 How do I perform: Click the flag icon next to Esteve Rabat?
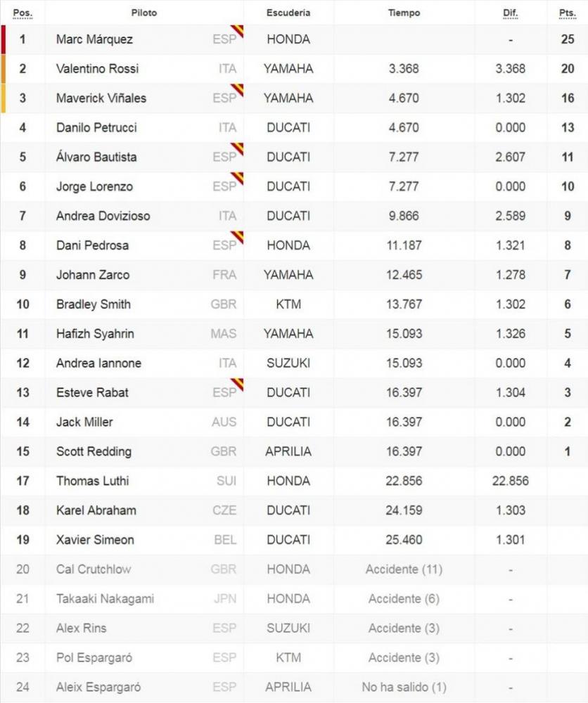tap(237, 385)
